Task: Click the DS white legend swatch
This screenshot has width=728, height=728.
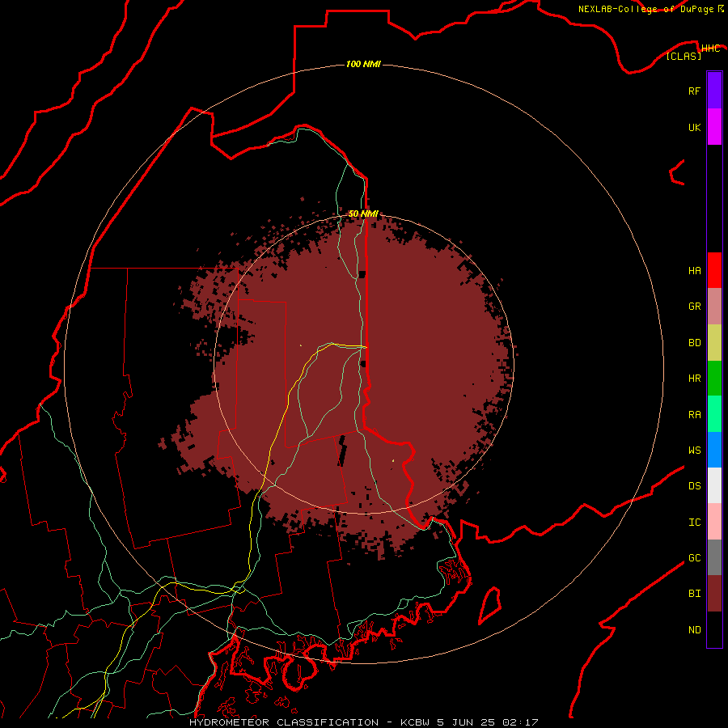Action: coord(714,485)
